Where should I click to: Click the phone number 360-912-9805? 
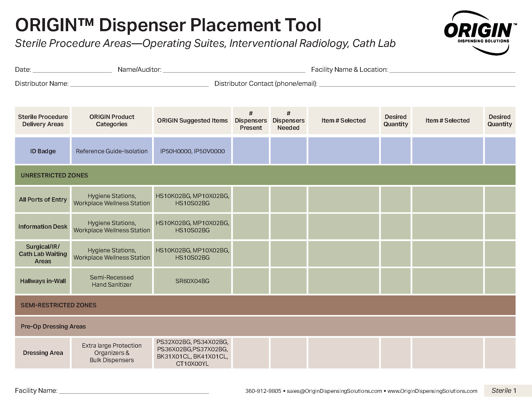[263, 391]
